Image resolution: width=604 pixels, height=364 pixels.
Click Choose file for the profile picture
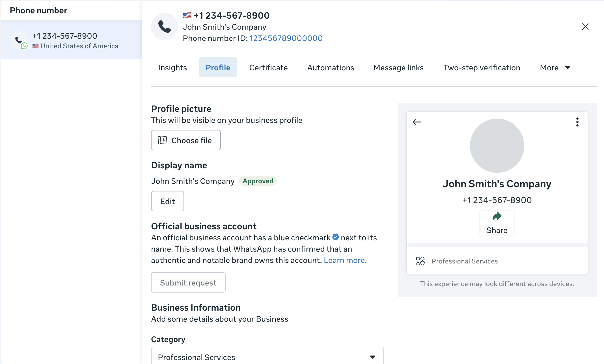pyautogui.click(x=186, y=140)
